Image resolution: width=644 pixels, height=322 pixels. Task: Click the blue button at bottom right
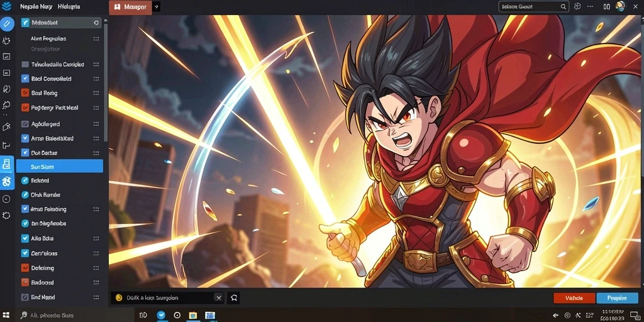point(616,297)
